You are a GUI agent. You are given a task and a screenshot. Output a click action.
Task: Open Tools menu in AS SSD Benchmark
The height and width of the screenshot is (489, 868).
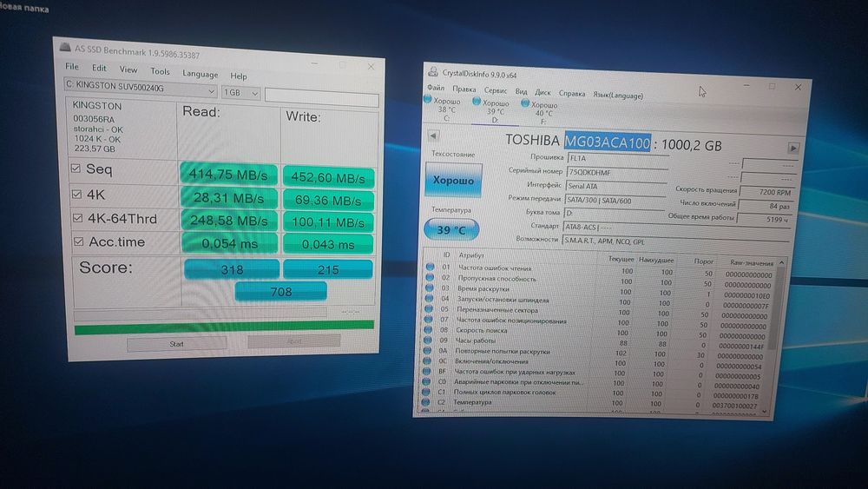click(160, 71)
